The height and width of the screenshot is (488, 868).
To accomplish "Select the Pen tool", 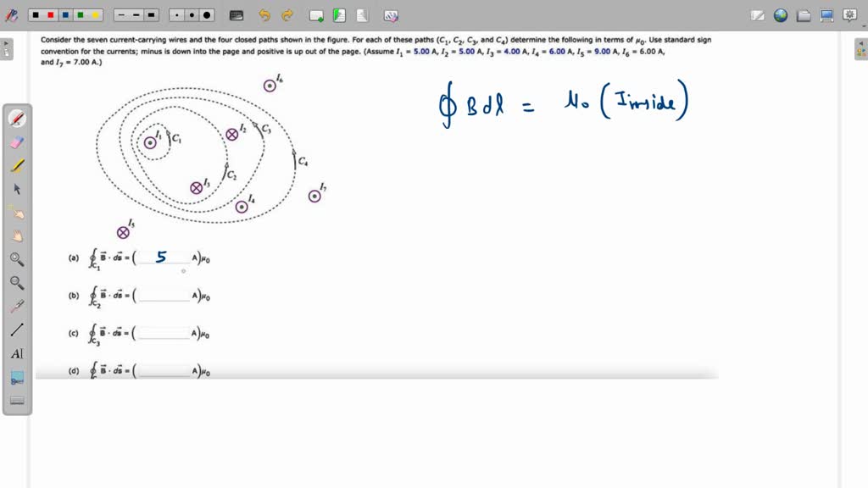I will click(17, 119).
